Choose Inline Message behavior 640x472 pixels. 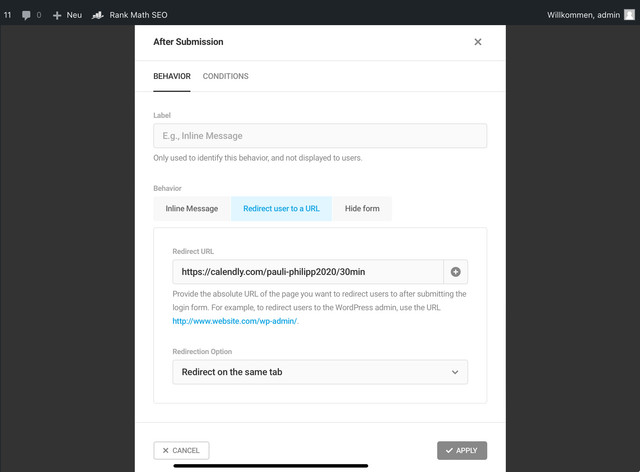coord(191,209)
